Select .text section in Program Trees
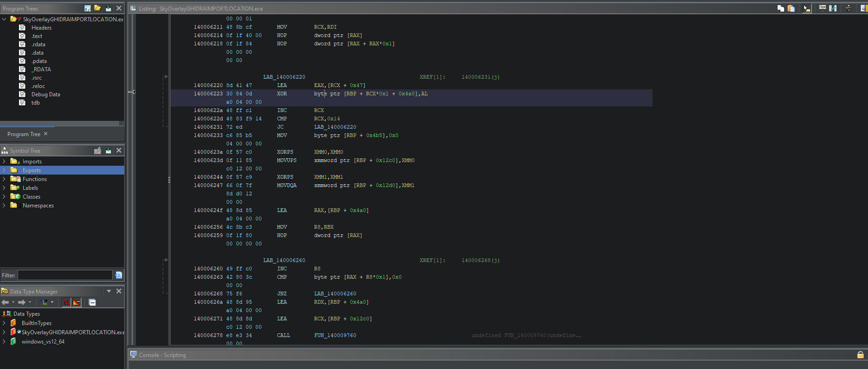This screenshot has height=369, width=868. [37, 36]
